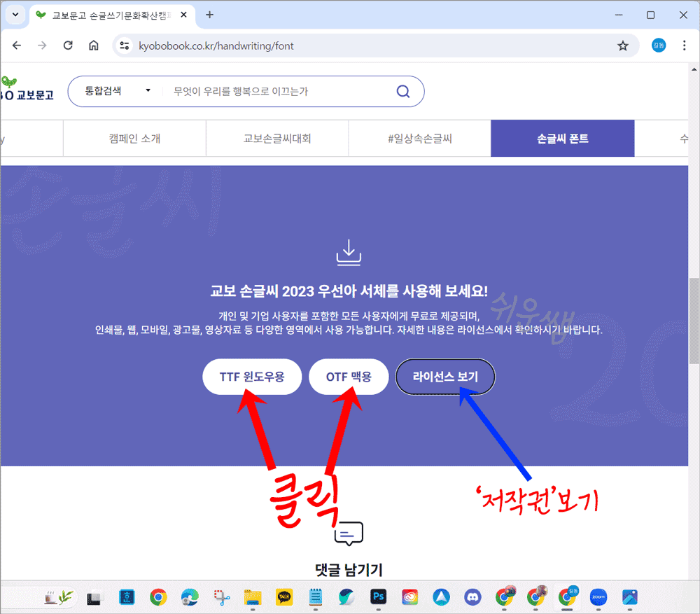This screenshot has width=700, height=614.
Task: Download the TTF 윈도우용 font
Action: tap(252, 376)
